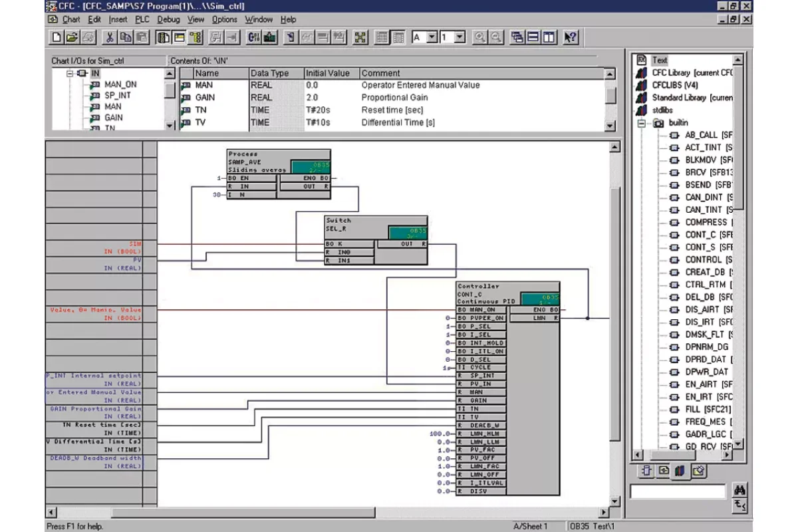This screenshot has width=798, height=532.
Task: Click the Tile Vertically windows icon
Action: pyautogui.click(x=549, y=38)
